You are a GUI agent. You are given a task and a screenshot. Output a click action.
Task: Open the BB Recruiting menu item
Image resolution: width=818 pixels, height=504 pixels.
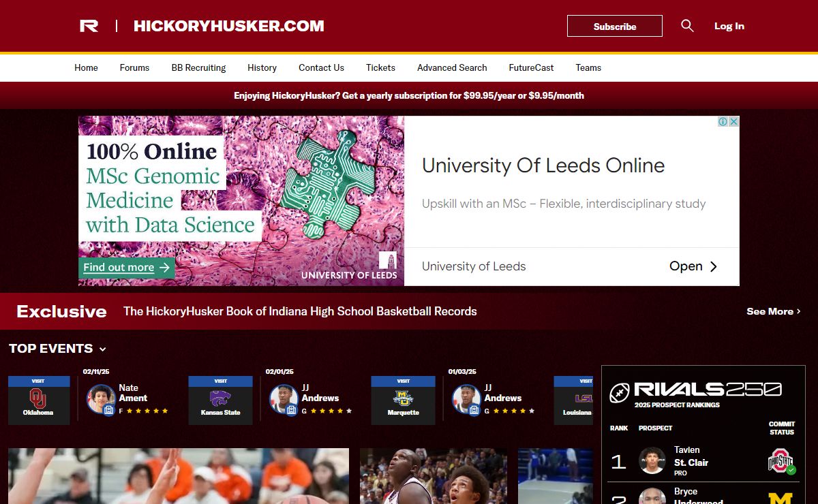pos(198,67)
